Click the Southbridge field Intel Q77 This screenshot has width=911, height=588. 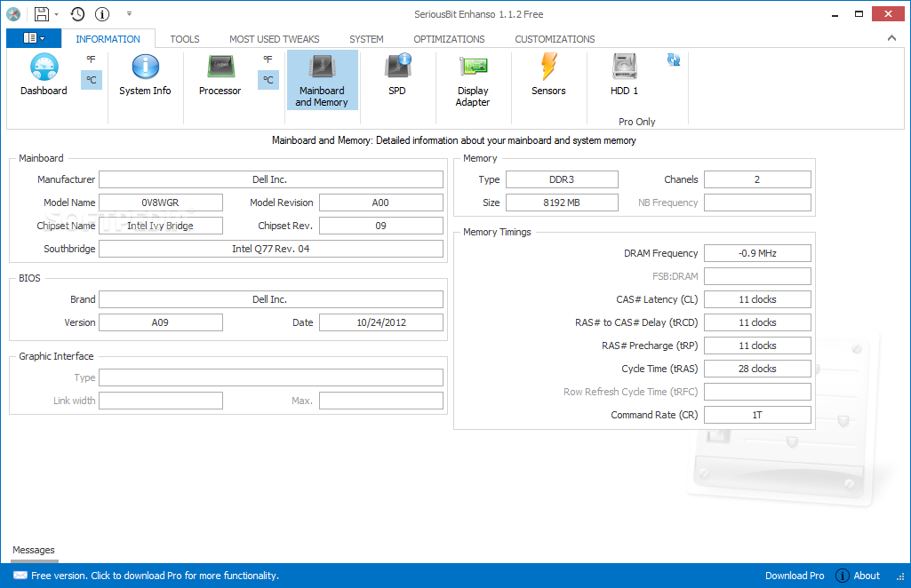click(x=271, y=249)
